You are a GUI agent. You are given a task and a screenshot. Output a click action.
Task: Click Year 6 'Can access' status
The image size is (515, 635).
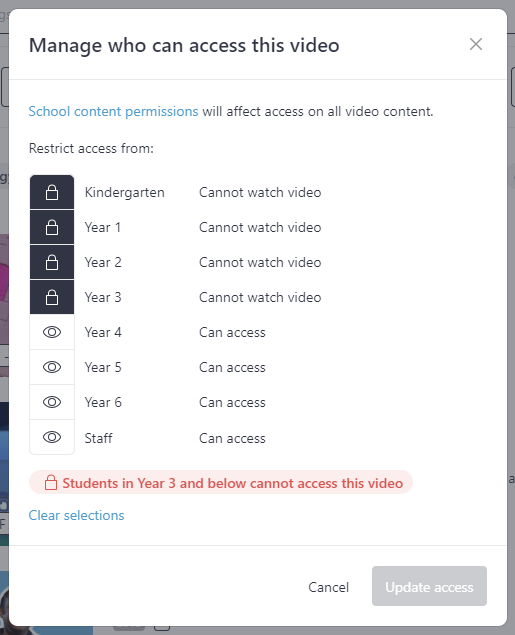point(232,403)
